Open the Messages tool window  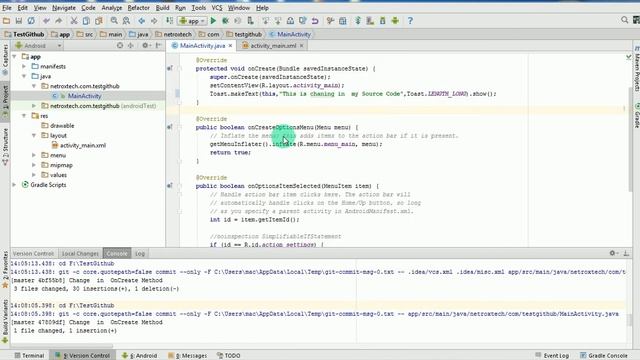point(188,356)
